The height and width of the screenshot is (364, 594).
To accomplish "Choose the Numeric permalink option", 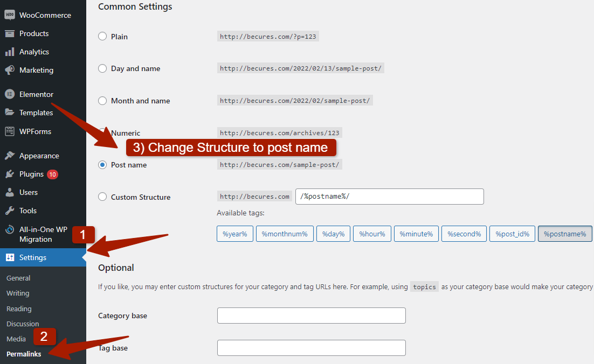I will point(102,132).
